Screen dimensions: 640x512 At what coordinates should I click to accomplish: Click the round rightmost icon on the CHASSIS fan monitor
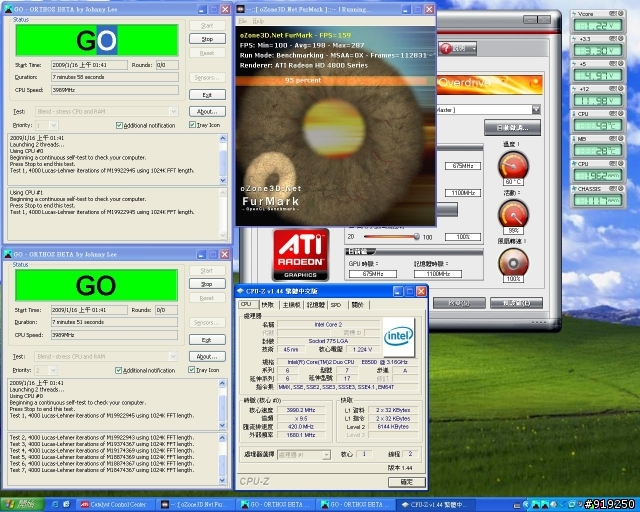(621, 188)
